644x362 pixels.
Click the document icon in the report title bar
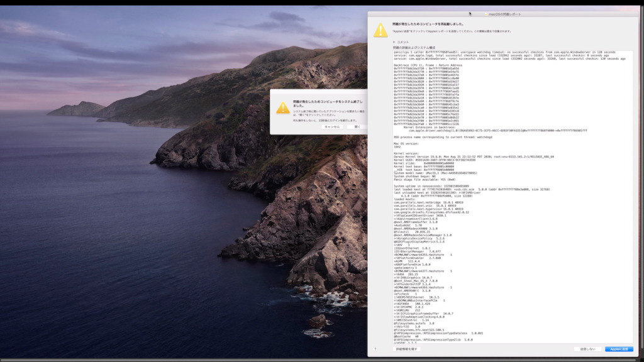pos(486,13)
